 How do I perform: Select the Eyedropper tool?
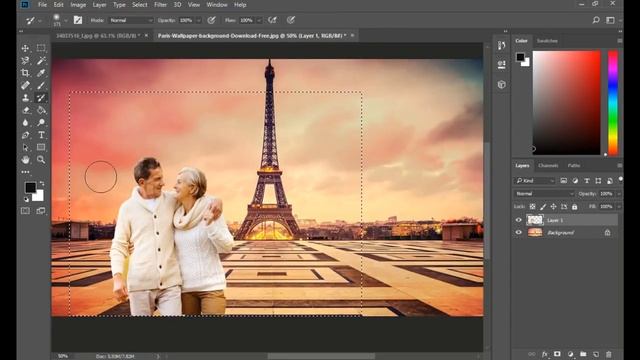coord(41,73)
